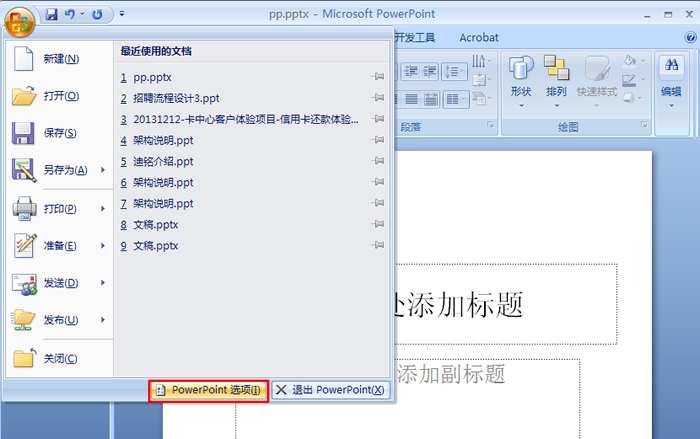This screenshot has height=439, width=700.
Task: Click the 退出 PowerPoint button
Action: pyautogui.click(x=330, y=390)
